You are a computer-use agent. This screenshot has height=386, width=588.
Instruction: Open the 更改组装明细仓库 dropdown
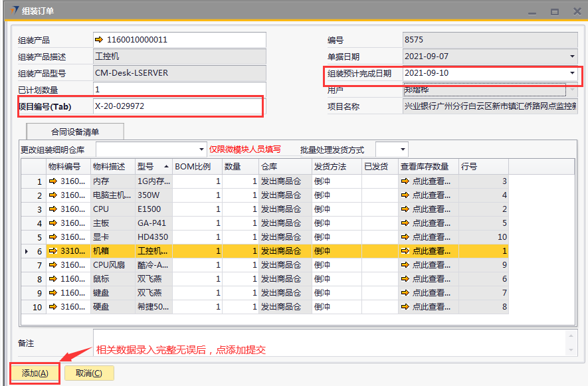pyautogui.click(x=202, y=149)
